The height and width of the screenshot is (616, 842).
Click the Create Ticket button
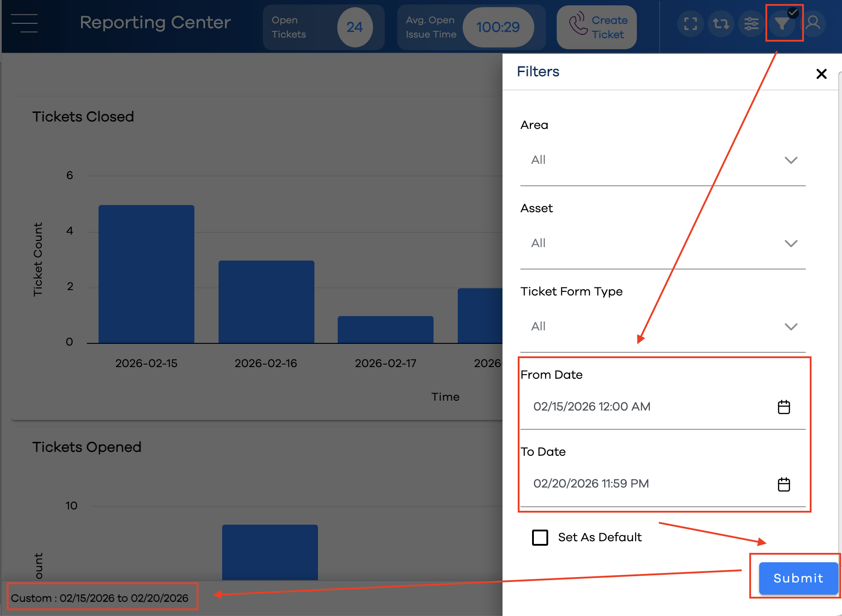pyautogui.click(x=597, y=27)
